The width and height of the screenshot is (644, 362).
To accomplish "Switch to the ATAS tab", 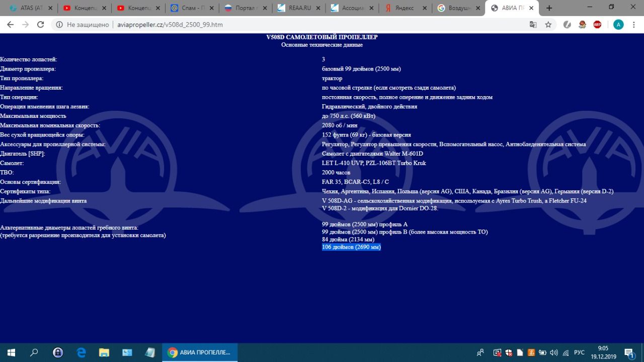I will (x=28, y=8).
